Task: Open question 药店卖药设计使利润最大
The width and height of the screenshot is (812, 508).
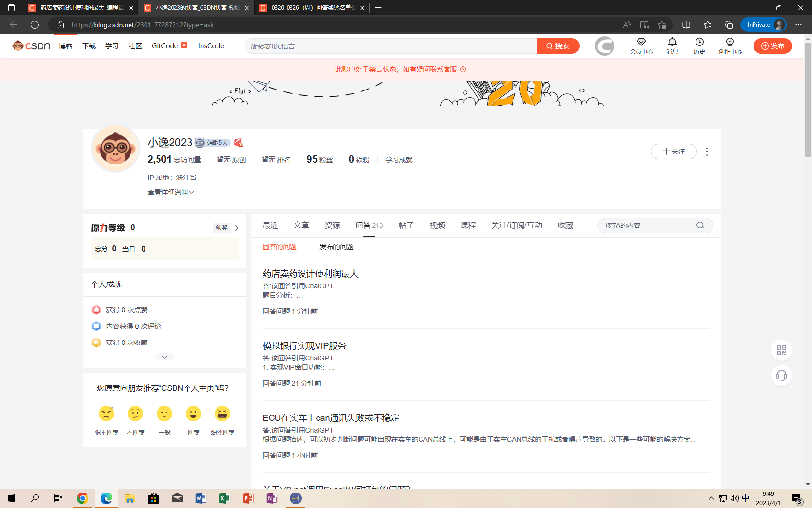Action: tap(310, 274)
